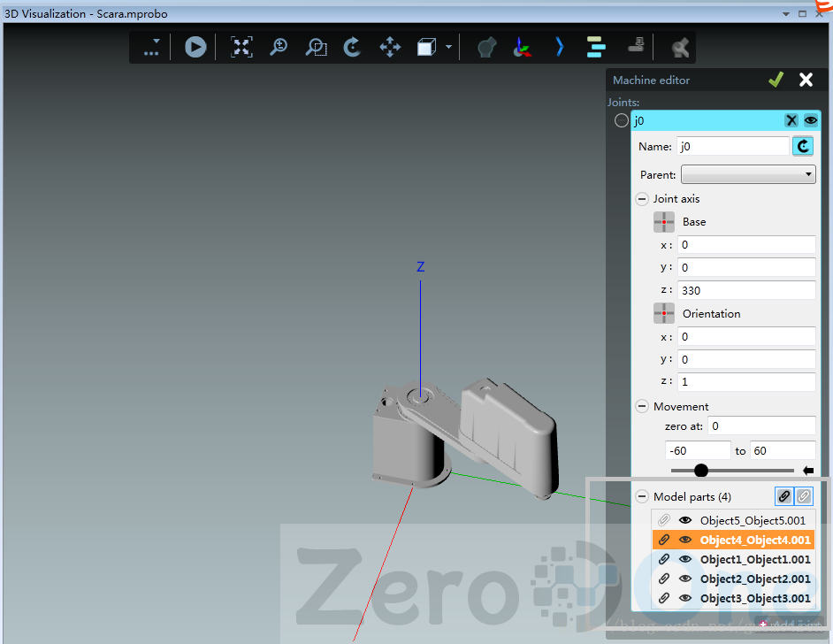This screenshot has height=644, width=833.
Task: Click Orientation z field showing 1
Action: tap(746, 381)
